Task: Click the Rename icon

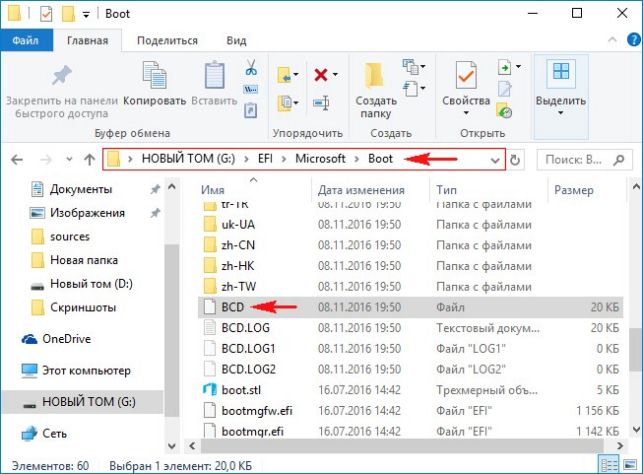Action: tap(321, 103)
